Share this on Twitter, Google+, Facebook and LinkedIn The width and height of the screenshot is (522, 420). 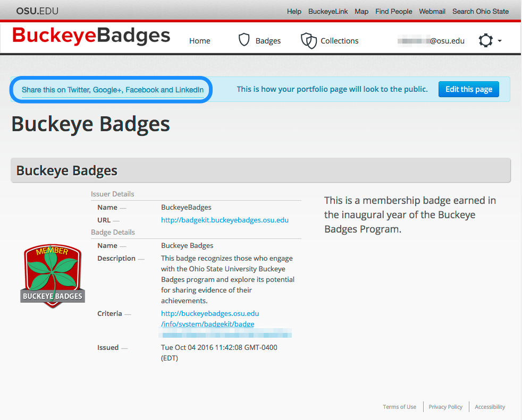(113, 90)
